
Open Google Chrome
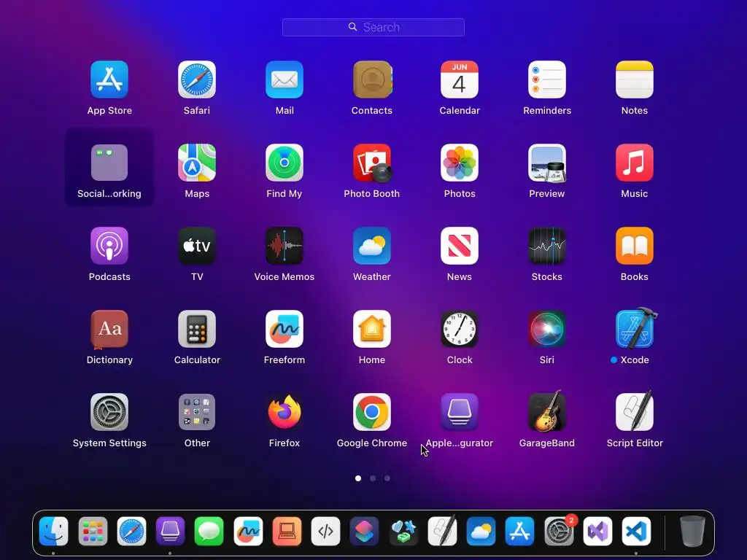point(372,412)
